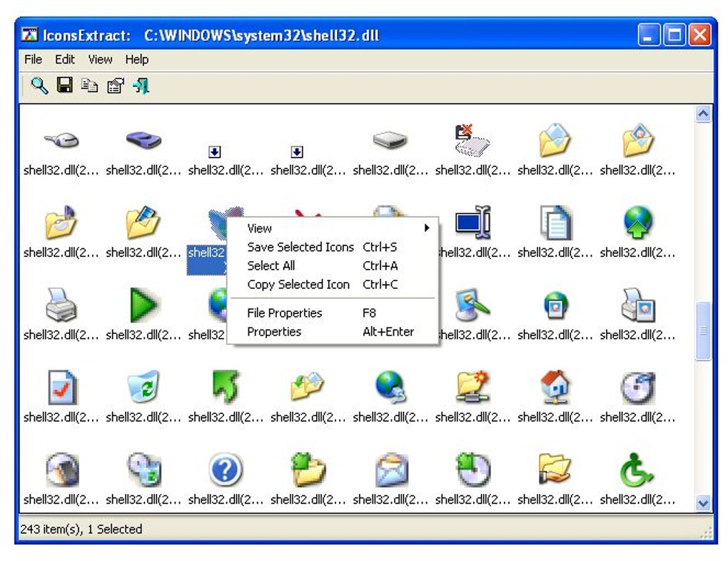Choose Properties Alt+Enter in context menu

(333, 332)
